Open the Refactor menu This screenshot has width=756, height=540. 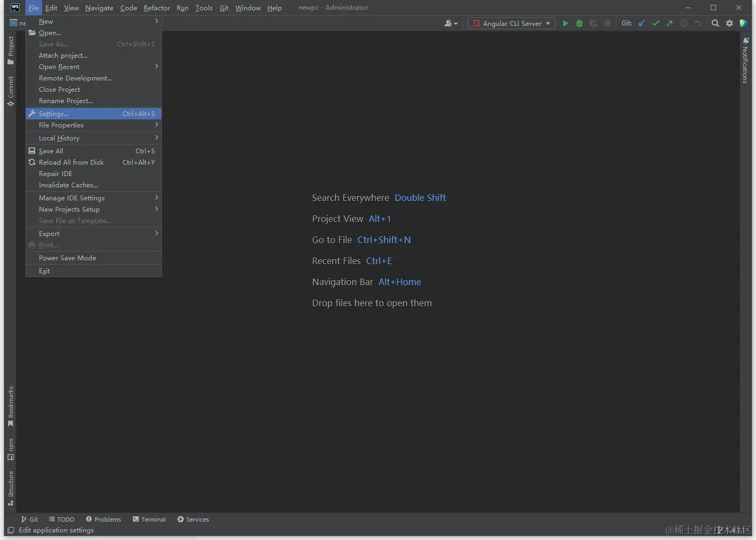tap(157, 8)
